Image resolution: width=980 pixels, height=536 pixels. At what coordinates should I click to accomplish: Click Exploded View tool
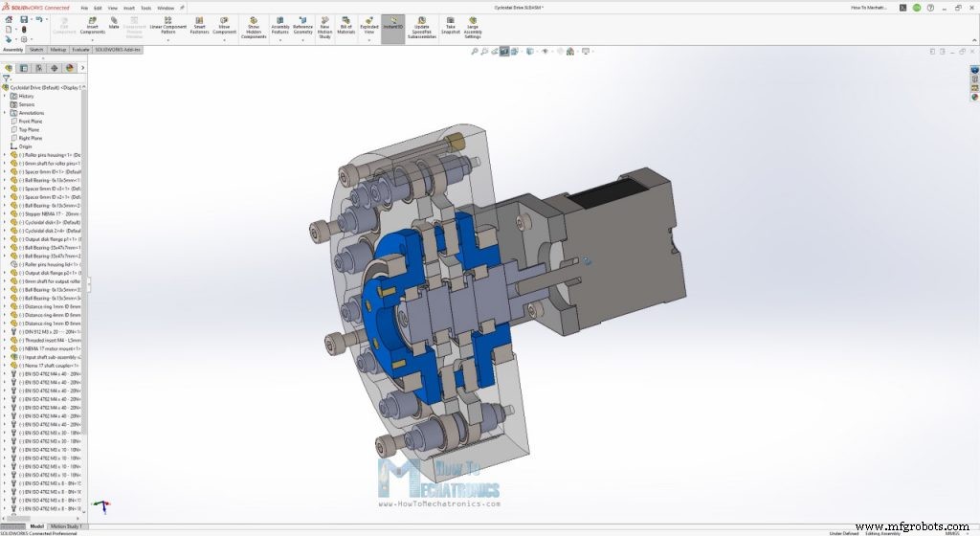pos(369,26)
